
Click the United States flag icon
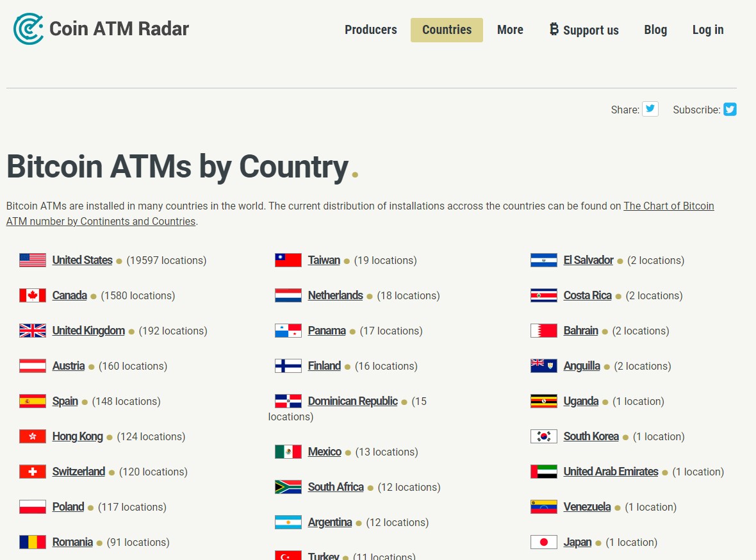coord(33,260)
